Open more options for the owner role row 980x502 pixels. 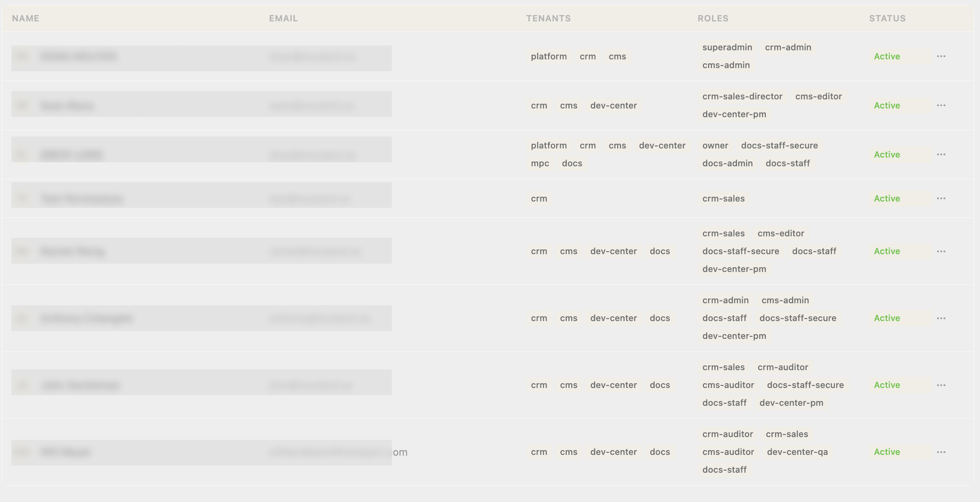[941, 154]
